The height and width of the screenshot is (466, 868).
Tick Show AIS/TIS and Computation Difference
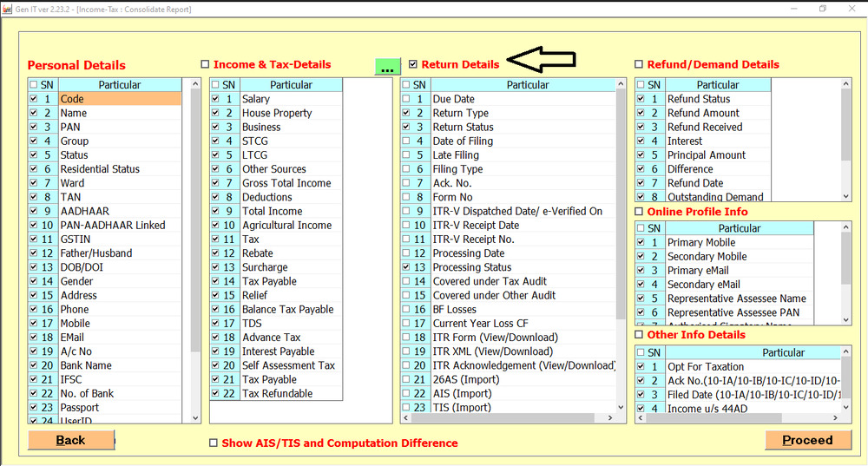[x=214, y=443]
